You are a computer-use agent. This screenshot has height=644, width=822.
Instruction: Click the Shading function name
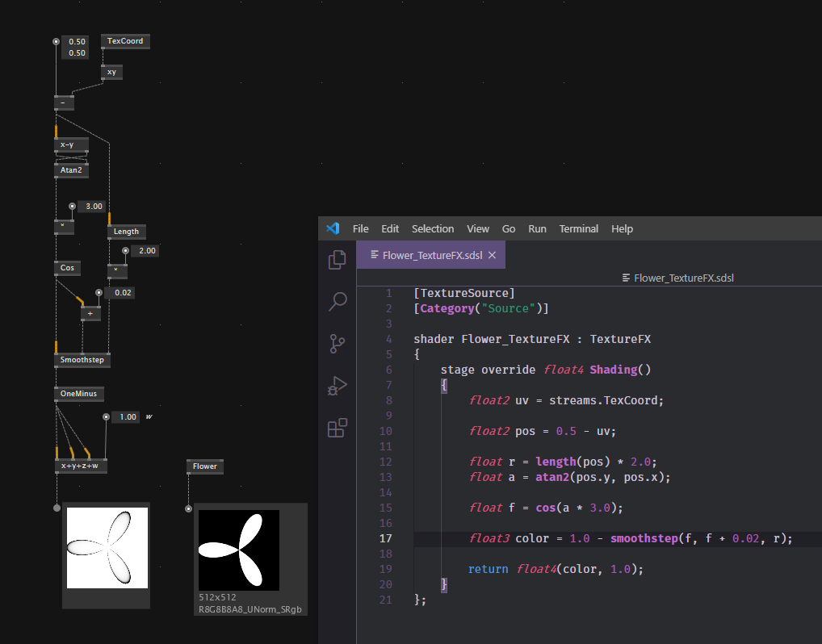(613, 370)
